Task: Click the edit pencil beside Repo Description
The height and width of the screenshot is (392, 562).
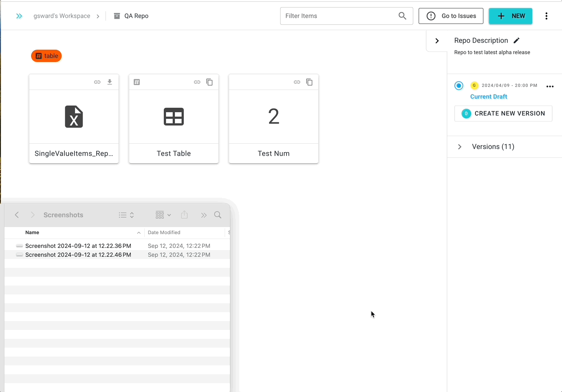Action: pos(516,40)
